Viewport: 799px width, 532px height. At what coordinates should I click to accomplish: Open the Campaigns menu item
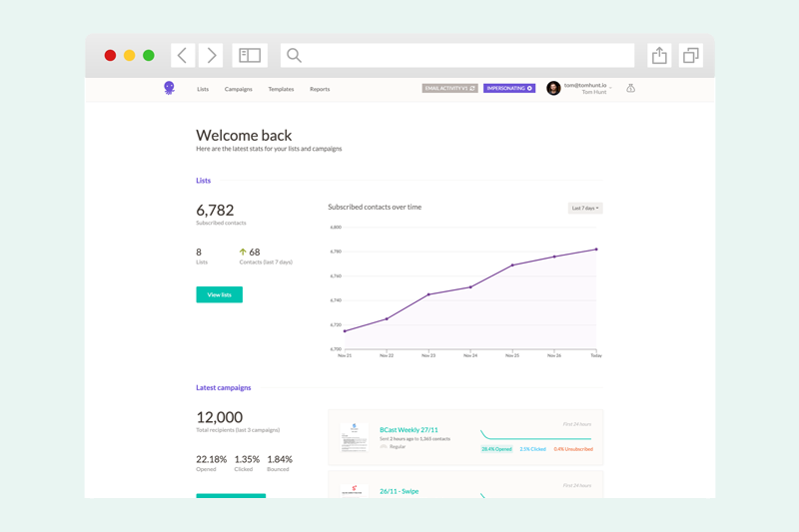click(238, 89)
